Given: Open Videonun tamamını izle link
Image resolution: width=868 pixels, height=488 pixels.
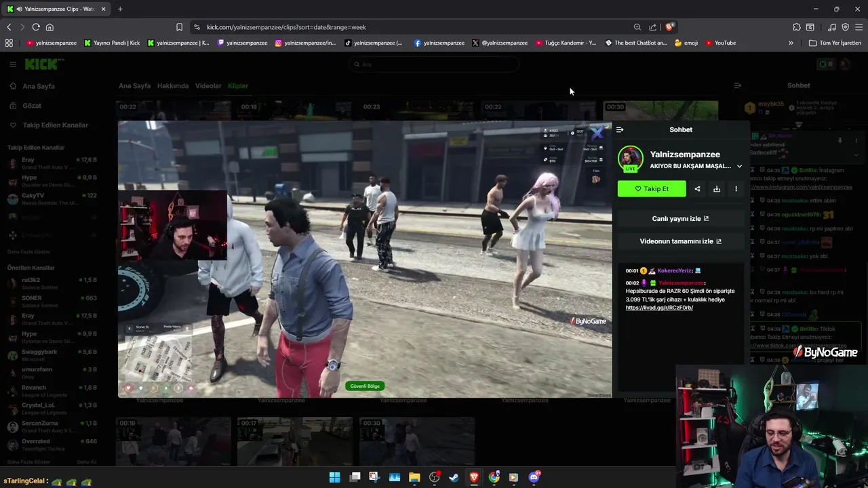Looking at the screenshot, I should click(680, 241).
